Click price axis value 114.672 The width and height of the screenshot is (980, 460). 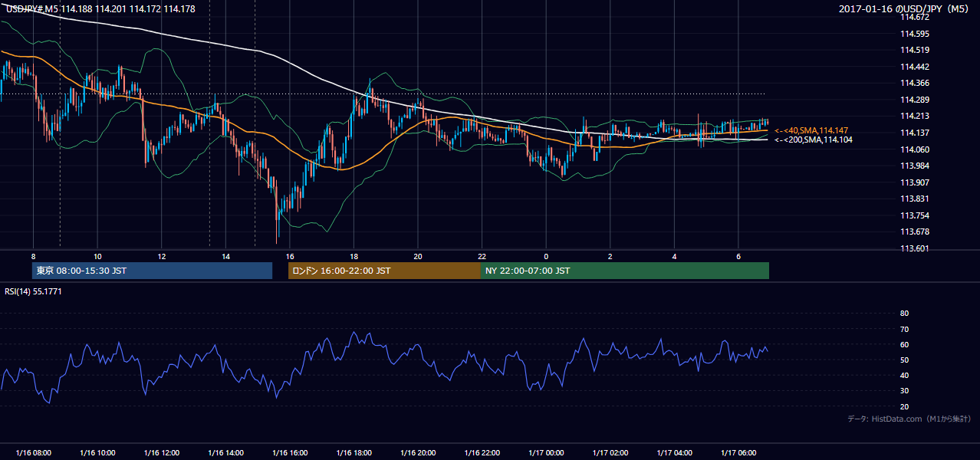click(914, 17)
